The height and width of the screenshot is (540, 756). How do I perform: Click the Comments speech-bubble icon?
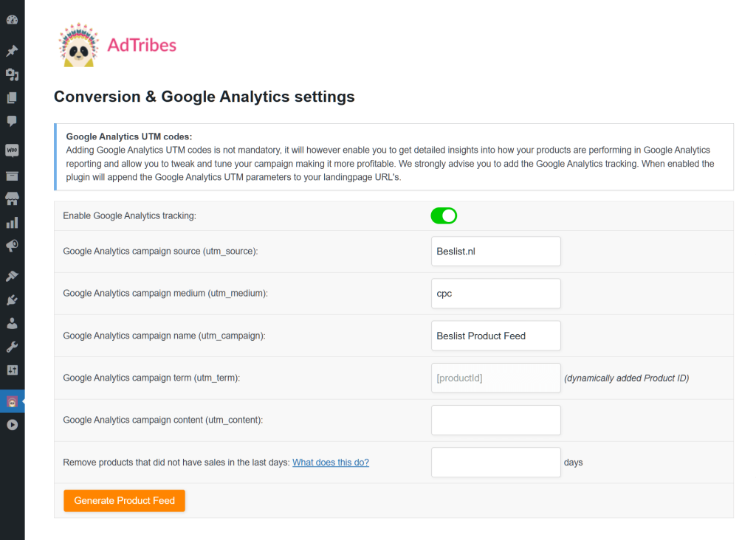click(x=11, y=122)
